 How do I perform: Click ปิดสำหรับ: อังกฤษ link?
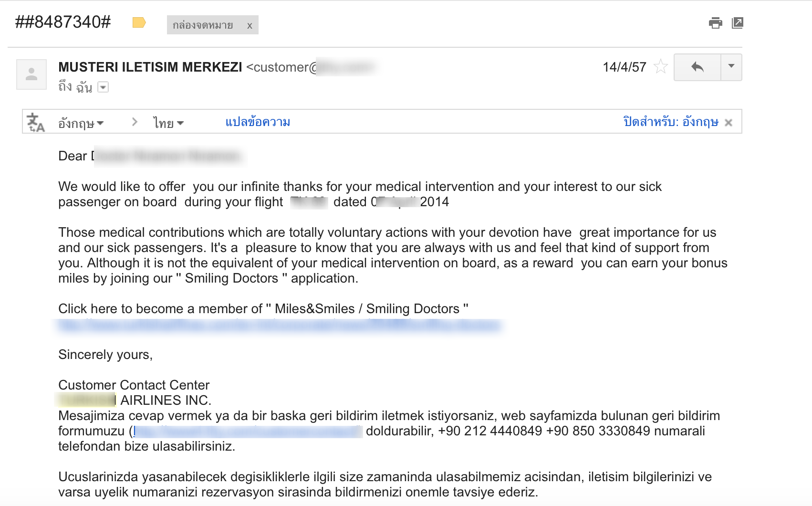click(671, 122)
